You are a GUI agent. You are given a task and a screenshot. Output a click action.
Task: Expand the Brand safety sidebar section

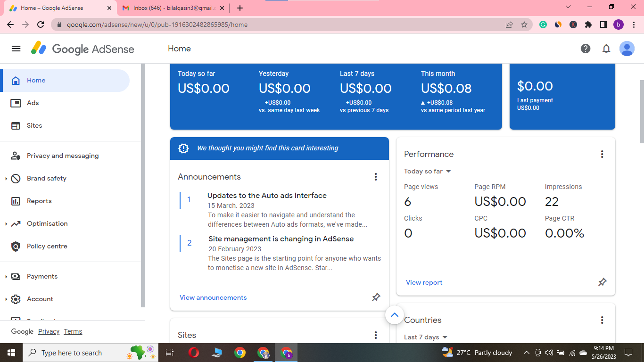[6, 179]
